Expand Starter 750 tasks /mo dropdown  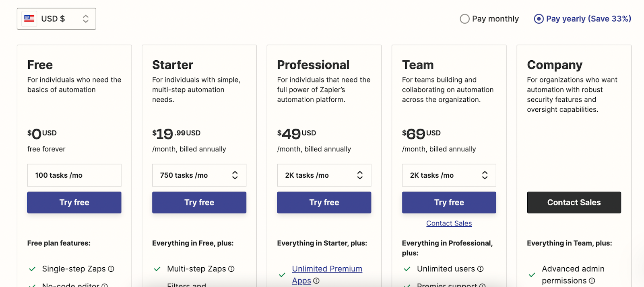(199, 175)
